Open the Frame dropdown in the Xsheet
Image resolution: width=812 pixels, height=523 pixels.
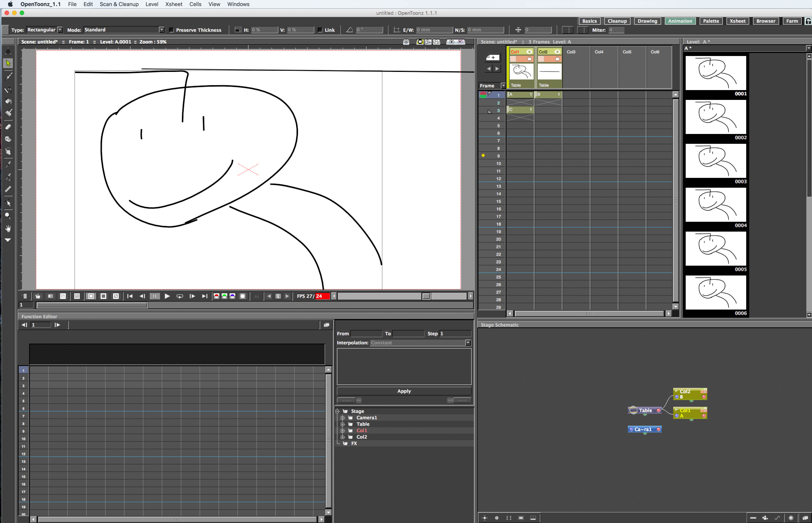pos(504,85)
